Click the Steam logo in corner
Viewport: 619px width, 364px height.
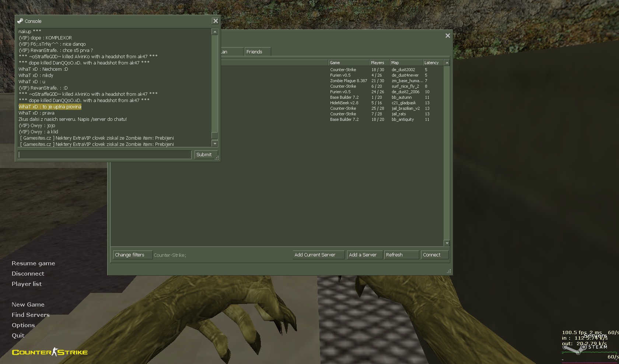click(x=585, y=347)
